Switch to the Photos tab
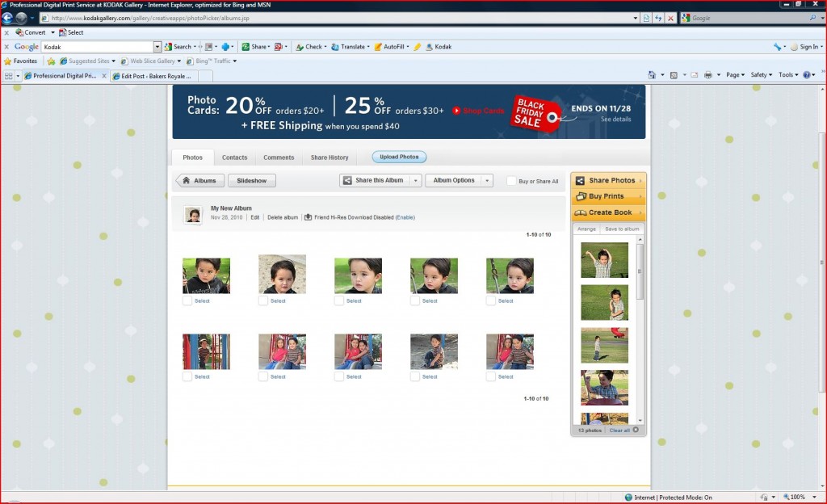This screenshot has width=827, height=504. tap(192, 157)
